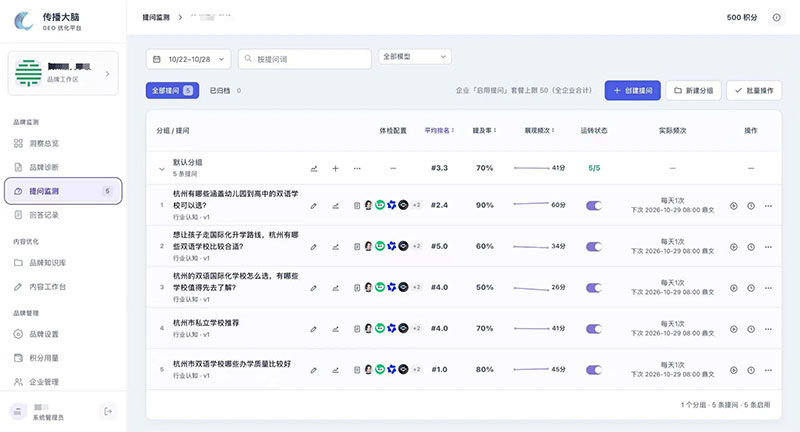Click the document icon in the #2.4 row
Image resolution: width=800 pixels, height=432 pixels.
pyautogui.click(x=357, y=206)
